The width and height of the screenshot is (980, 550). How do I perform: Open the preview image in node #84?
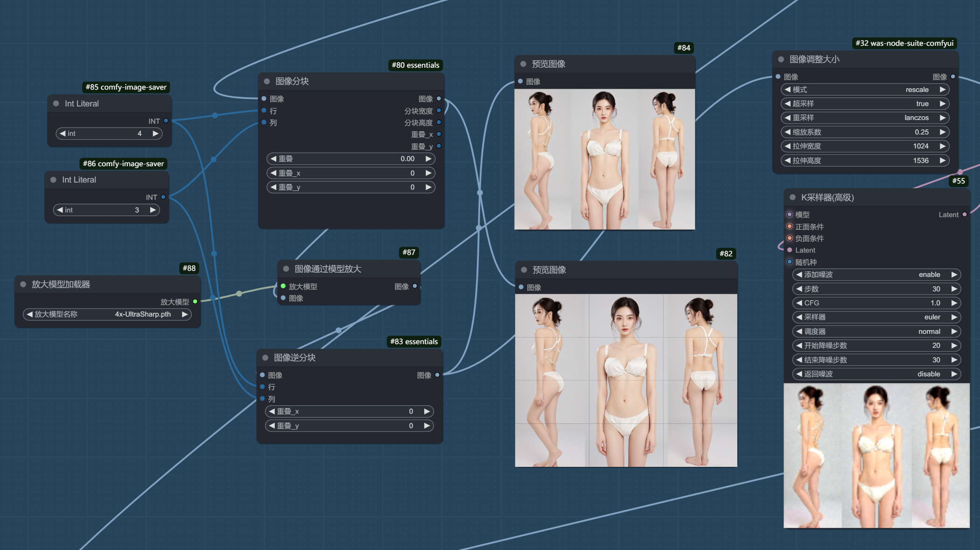click(605, 159)
